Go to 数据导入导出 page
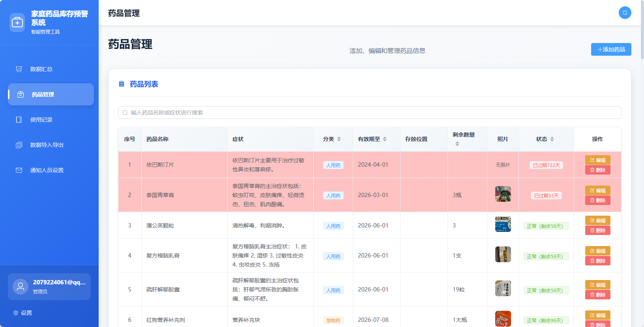This screenshot has height=327, width=644. 51,145
